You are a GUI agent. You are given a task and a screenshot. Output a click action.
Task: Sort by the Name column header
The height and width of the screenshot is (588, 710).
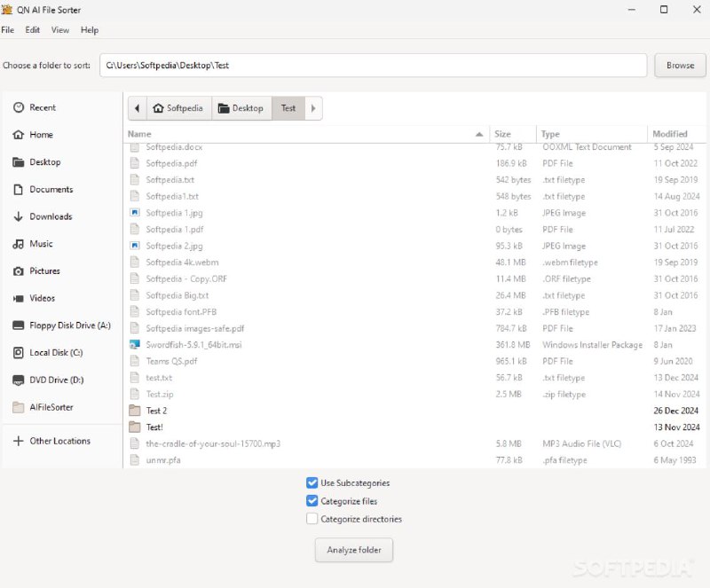tap(306, 134)
